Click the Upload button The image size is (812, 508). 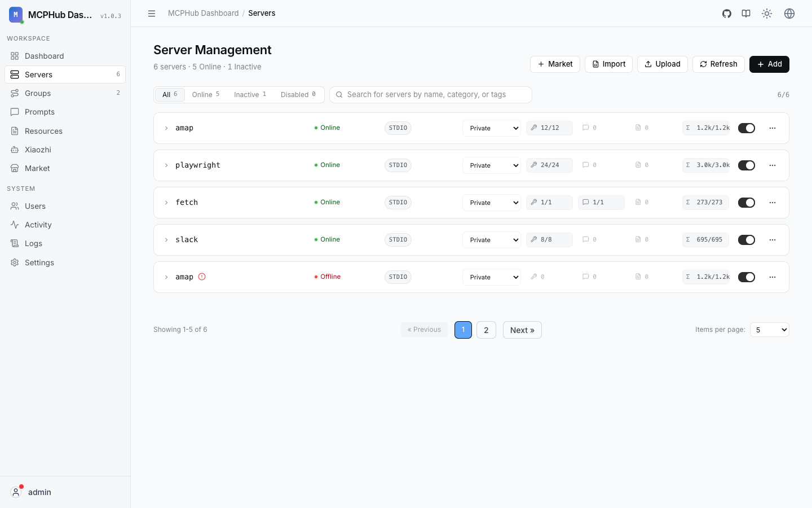coord(663,64)
